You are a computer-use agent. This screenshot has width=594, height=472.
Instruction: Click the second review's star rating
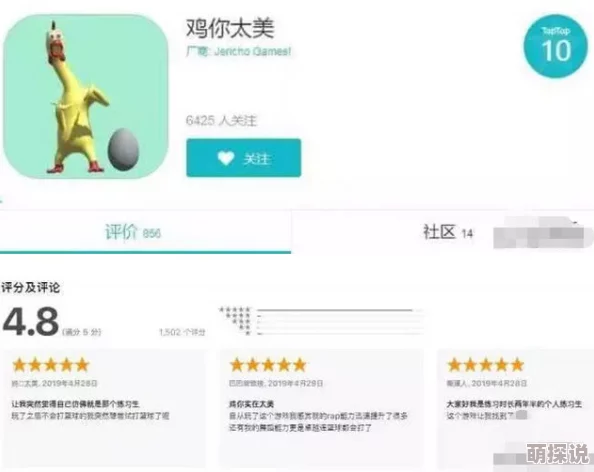(x=268, y=365)
